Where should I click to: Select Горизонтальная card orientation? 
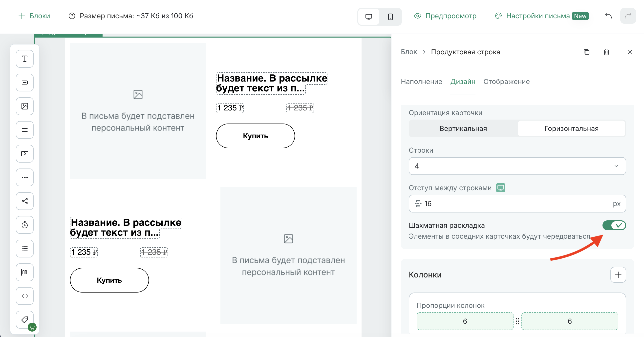tap(572, 128)
